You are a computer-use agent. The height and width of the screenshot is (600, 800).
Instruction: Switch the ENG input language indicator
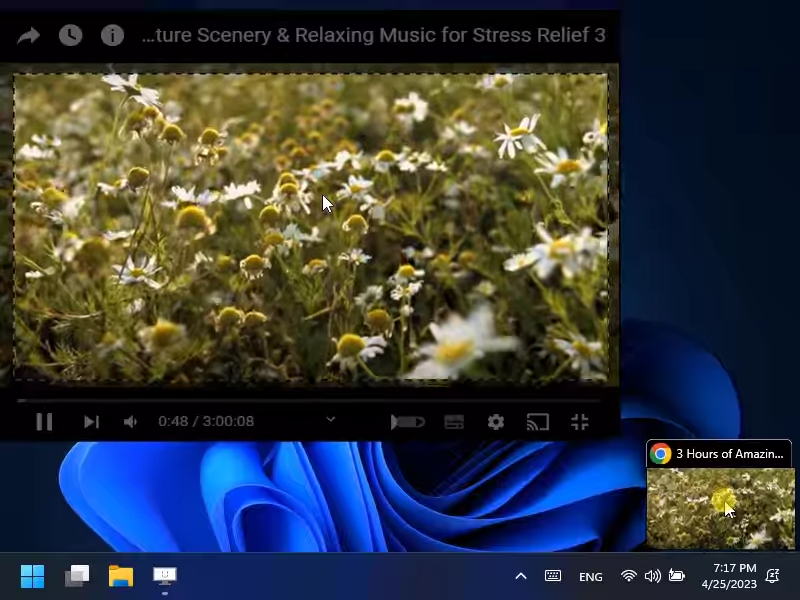coord(591,577)
